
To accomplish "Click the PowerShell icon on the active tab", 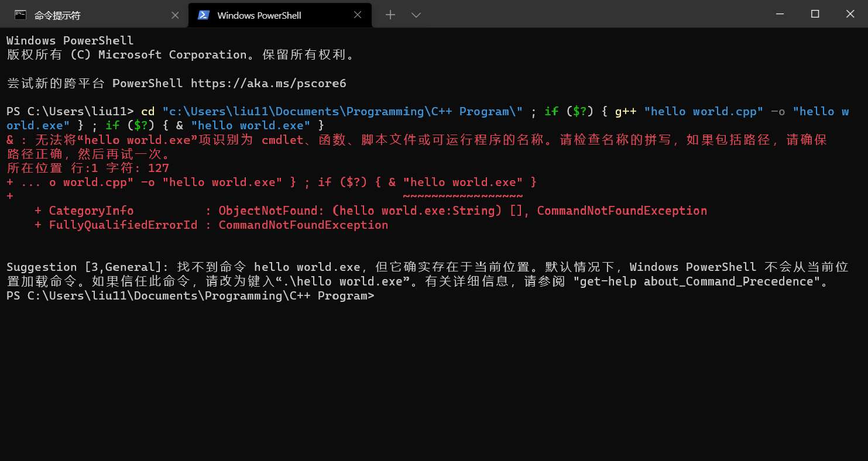I will pos(204,15).
